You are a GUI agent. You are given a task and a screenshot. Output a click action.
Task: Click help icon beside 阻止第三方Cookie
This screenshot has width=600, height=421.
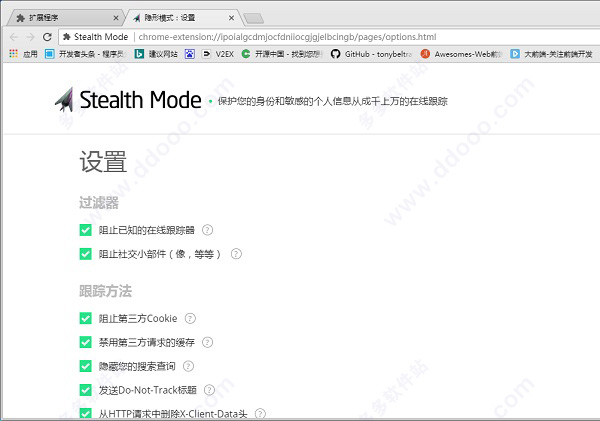click(x=190, y=318)
